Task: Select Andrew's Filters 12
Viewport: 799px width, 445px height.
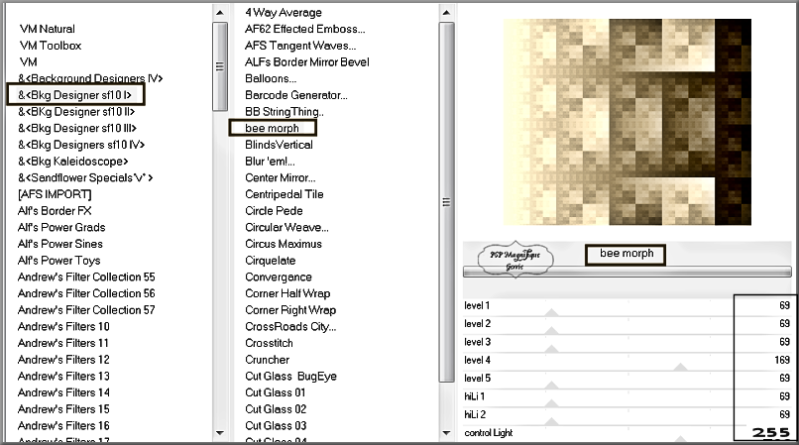Action: [x=64, y=359]
